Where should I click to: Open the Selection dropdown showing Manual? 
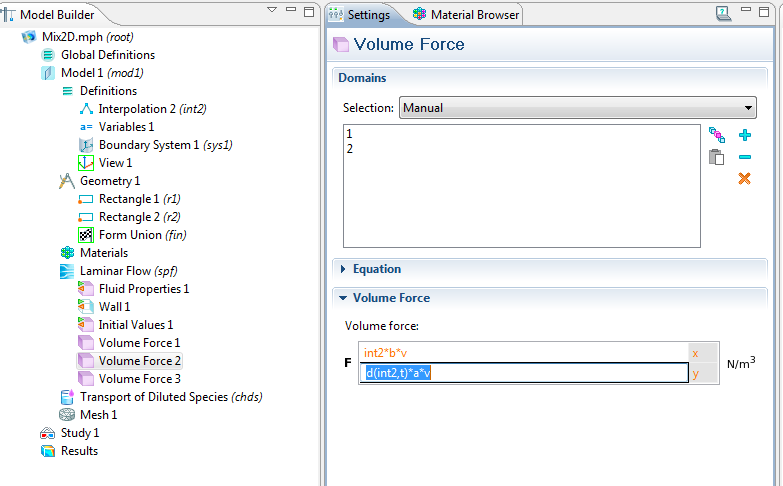click(577, 108)
